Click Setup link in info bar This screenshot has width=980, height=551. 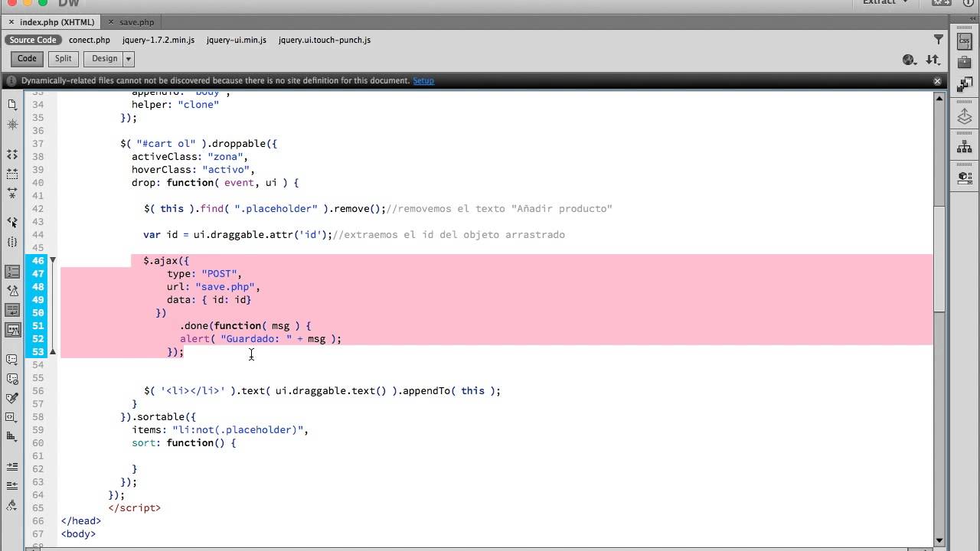[x=423, y=80]
